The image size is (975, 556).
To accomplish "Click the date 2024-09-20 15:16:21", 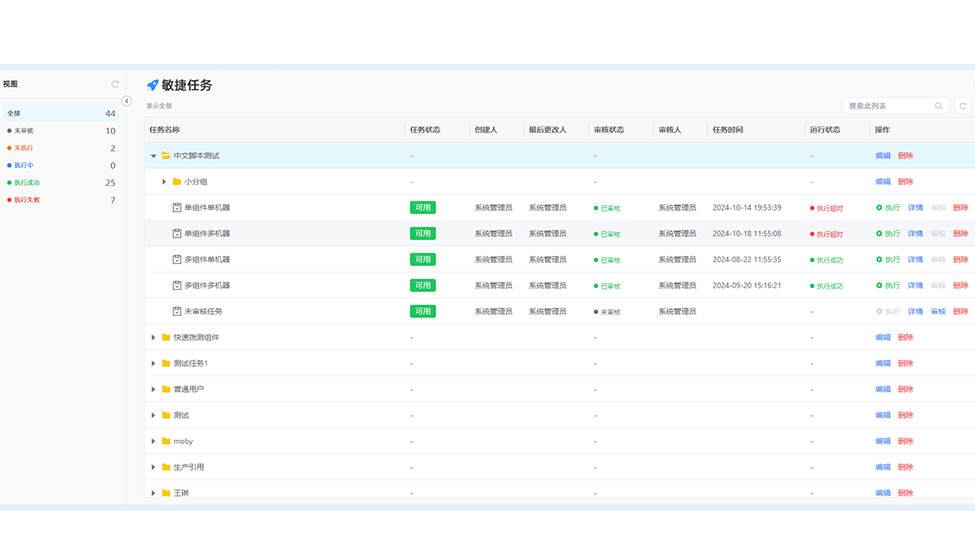I will pos(747,285).
